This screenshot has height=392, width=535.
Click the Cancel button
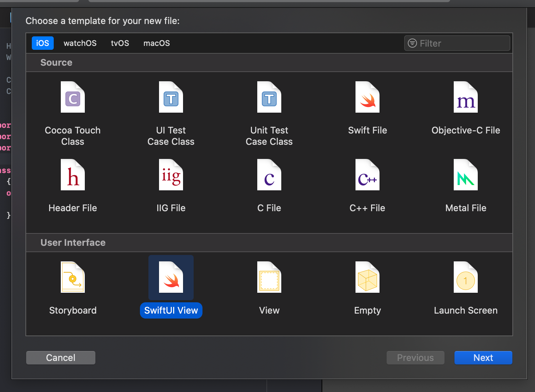coord(61,358)
